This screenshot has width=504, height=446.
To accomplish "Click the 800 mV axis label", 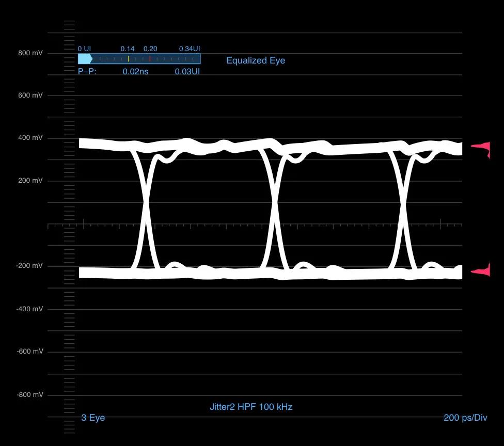I will 30,53.
